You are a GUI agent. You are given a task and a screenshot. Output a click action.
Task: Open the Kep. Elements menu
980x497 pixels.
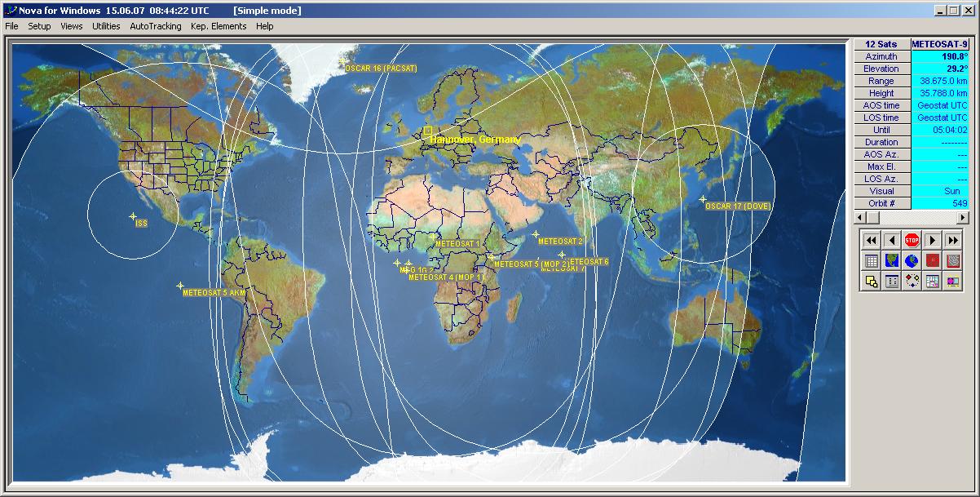click(218, 26)
